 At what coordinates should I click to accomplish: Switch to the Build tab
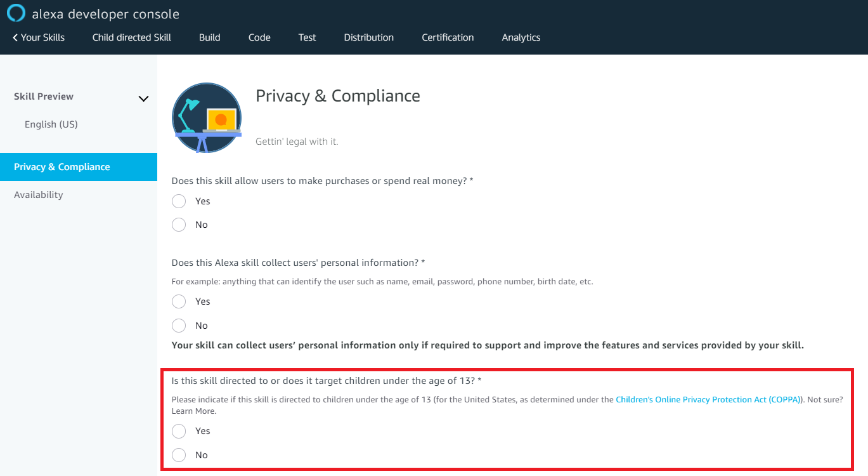[209, 37]
